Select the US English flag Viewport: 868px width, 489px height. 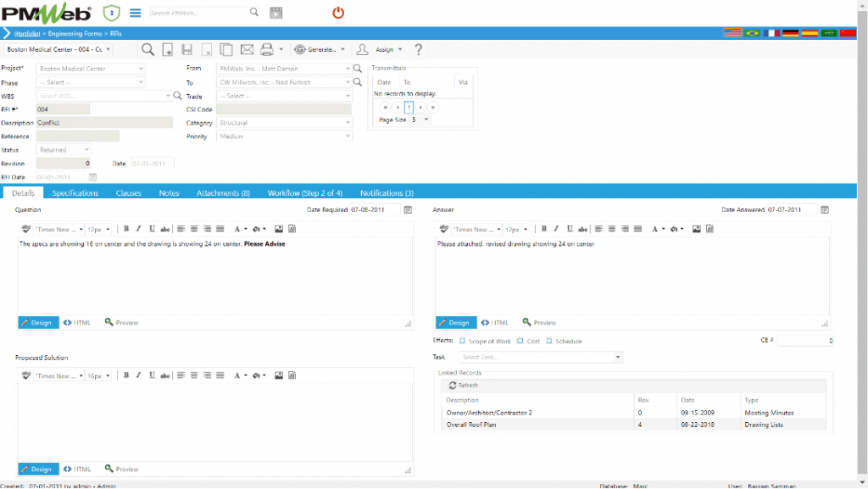click(x=732, y=33)
